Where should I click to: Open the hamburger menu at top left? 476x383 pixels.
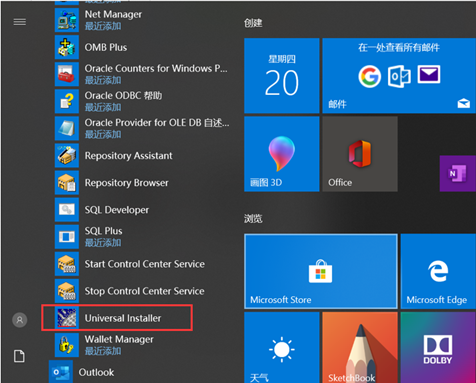(x=20, y=22)
